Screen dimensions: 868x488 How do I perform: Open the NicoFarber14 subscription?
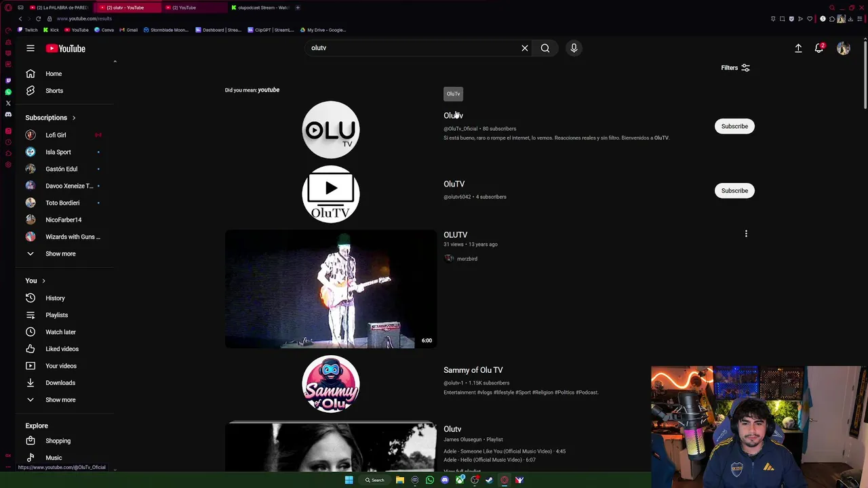(62, 220)
